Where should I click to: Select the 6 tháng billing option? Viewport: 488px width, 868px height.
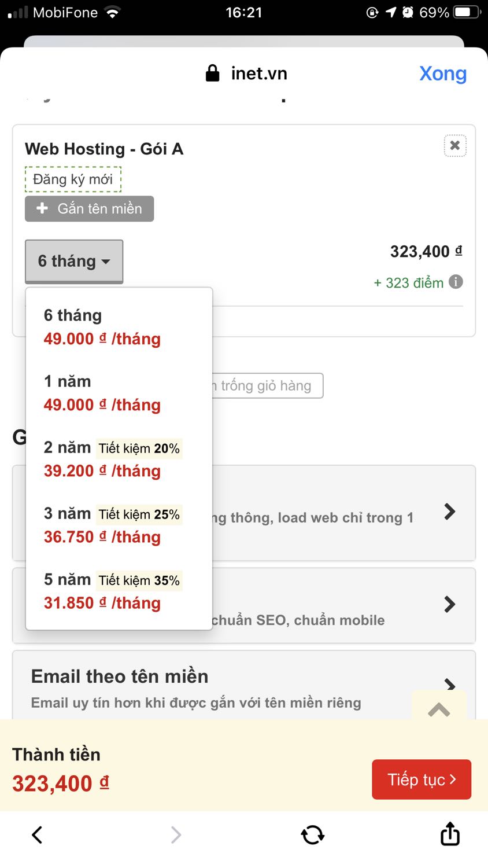[x=102, y=327]
